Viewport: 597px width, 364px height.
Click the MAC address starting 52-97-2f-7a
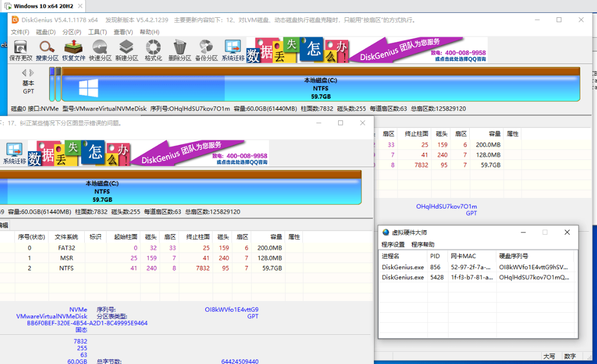[x=470, y=268]
